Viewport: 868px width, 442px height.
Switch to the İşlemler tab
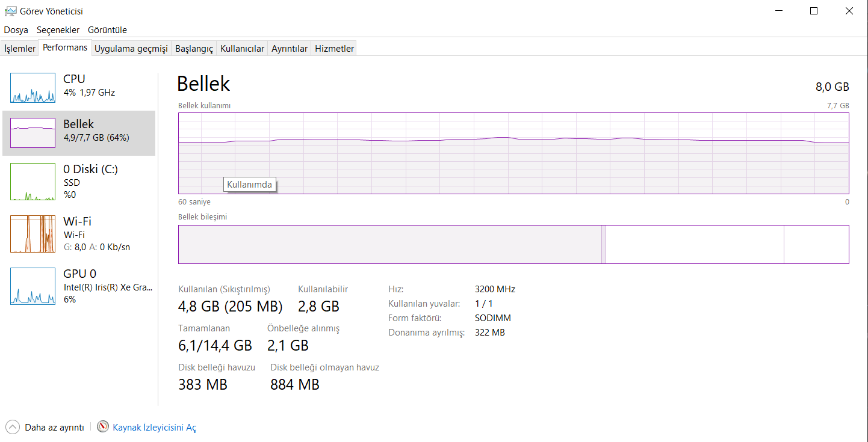coord(20,49)
